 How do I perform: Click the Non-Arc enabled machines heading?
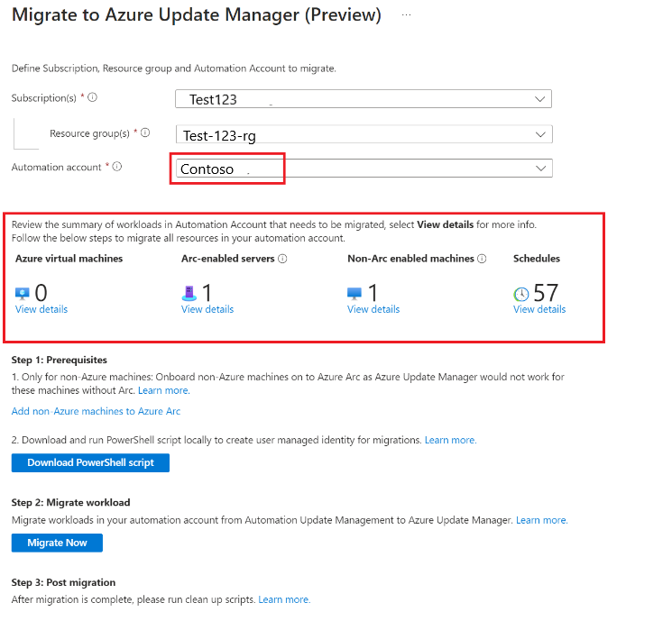coord(410,259)
